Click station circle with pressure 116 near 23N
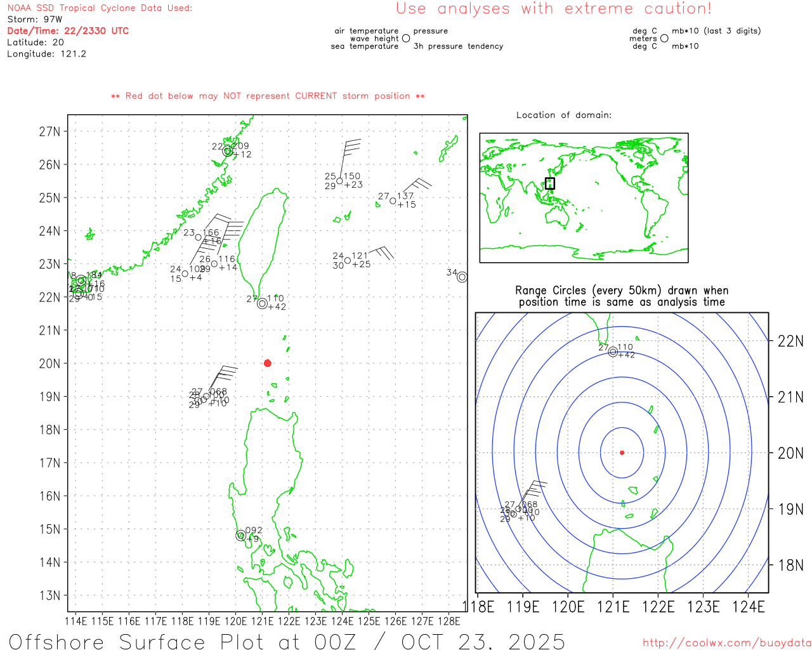Image resolution: width=812 pixels, height=650 pixels. [x=214, y=263]
